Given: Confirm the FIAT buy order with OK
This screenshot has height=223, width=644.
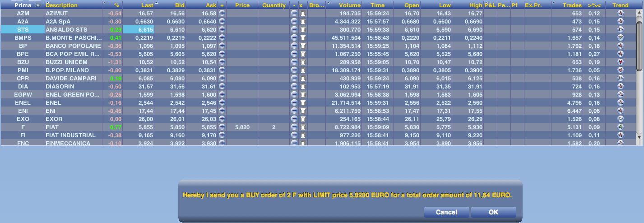Looking at the screenshot, I should [x=493, y=212].
